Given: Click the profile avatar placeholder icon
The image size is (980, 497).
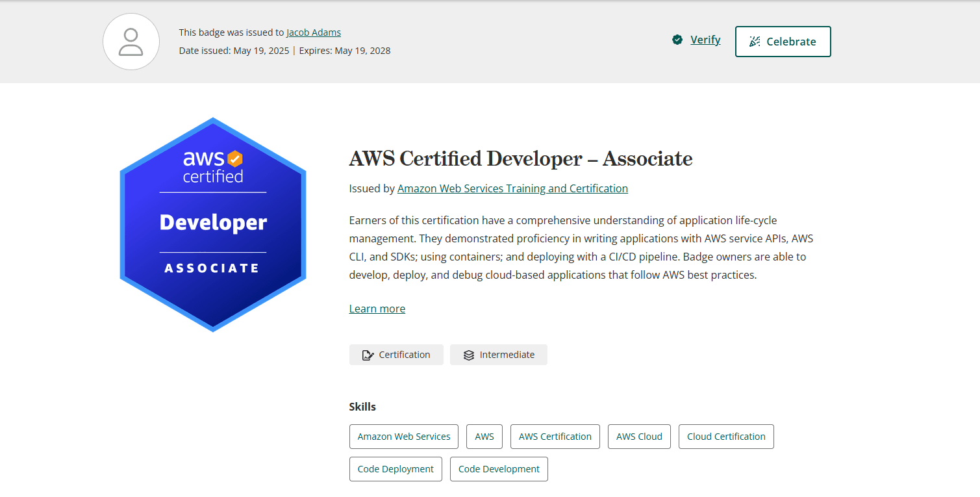Looking at the screenshot, I should 131,42.
